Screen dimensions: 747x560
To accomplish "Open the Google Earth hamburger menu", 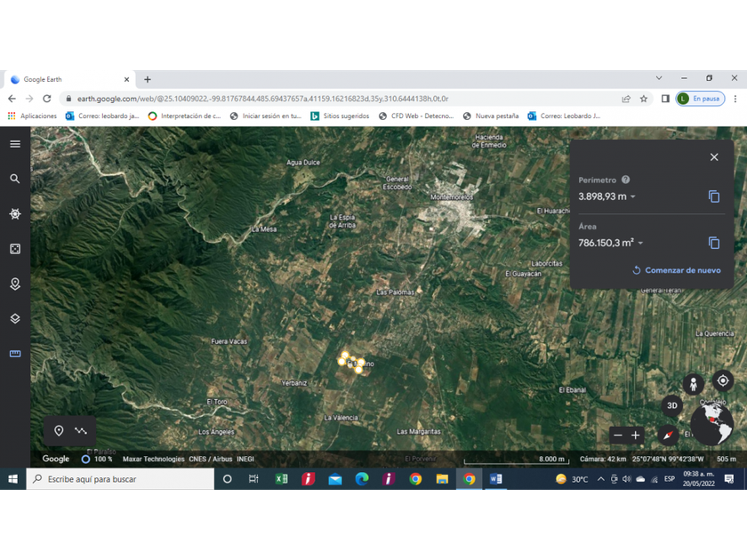I will tap(15, 144).
